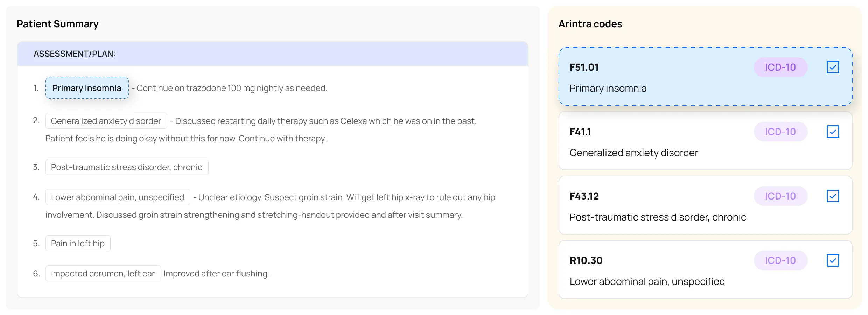
Task: Select the Impacted cerumen, left ear tag
Action: point(103,273)
